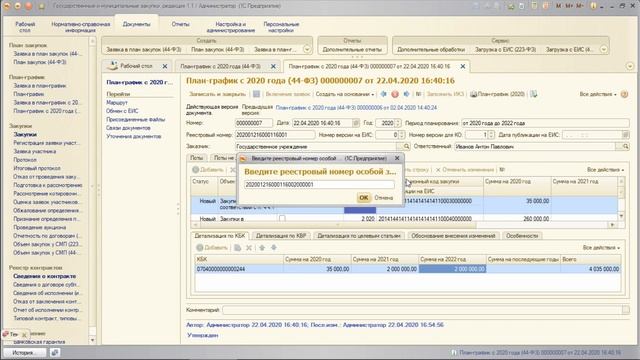Open Сведения о контракте in the left sidebar
Screen dimensions: 640x360
[44, 276]
